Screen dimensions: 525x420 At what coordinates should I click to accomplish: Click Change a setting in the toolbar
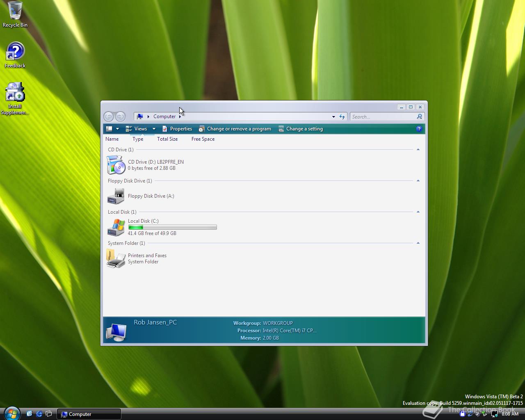pyautogui.click(x=301, y=129)
